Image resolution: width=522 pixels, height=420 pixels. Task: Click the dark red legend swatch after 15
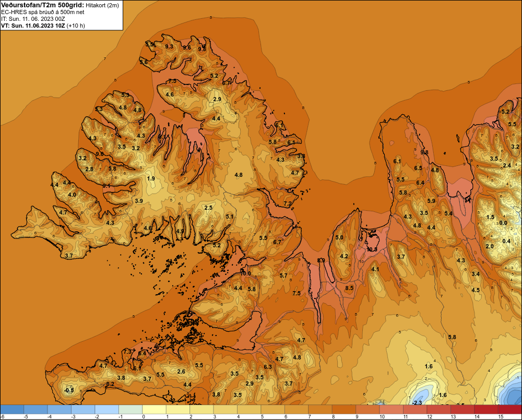(x=509, y=410)
